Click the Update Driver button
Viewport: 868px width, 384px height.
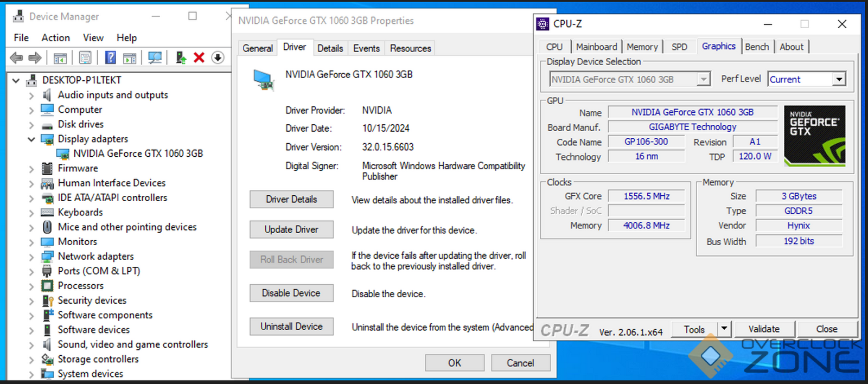tap(291, 229)
